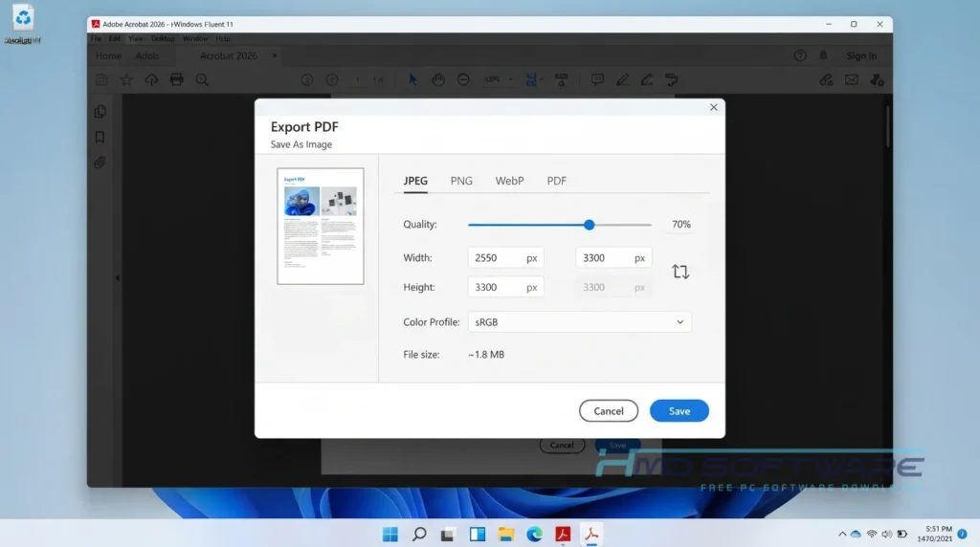The image size is (980, 547).
Task: Click the 70% quality value box
Action: point(680,224)
